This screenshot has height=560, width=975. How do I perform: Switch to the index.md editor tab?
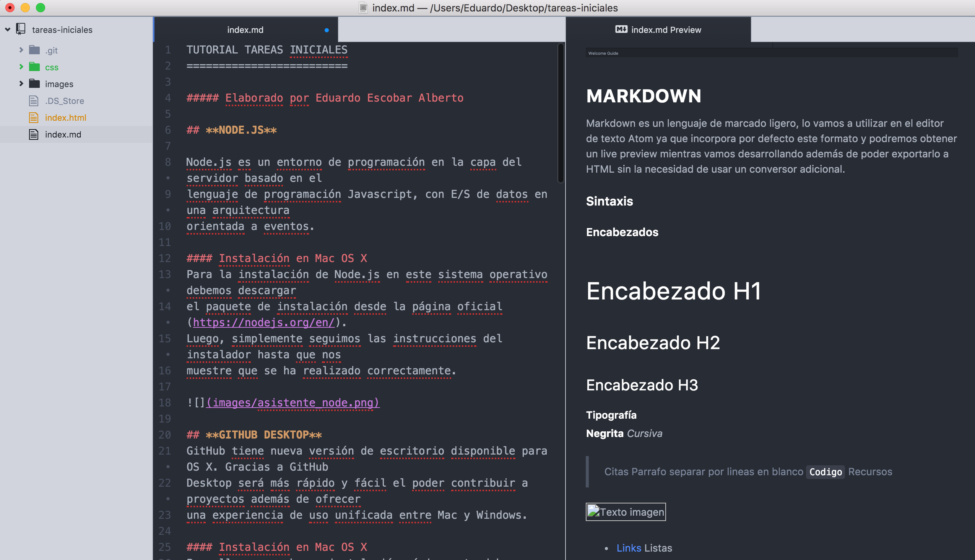point(245,30)
